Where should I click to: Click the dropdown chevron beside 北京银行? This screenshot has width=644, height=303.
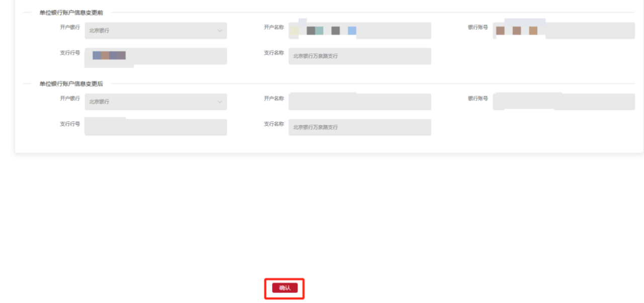coord(220,31)
